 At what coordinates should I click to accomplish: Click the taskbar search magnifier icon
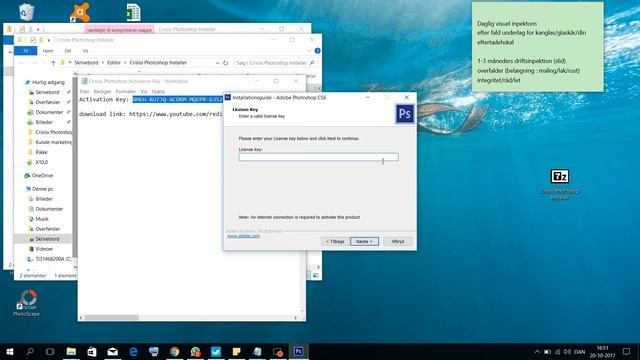point(30,351)
